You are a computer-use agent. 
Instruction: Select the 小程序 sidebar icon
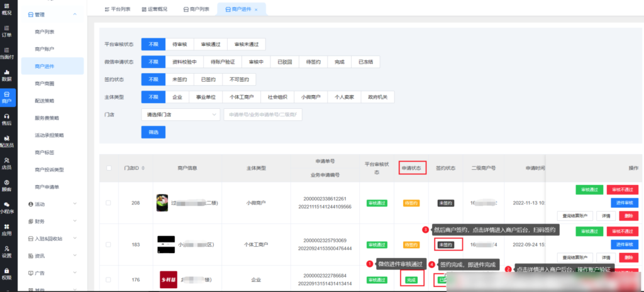tap(7, 207)
